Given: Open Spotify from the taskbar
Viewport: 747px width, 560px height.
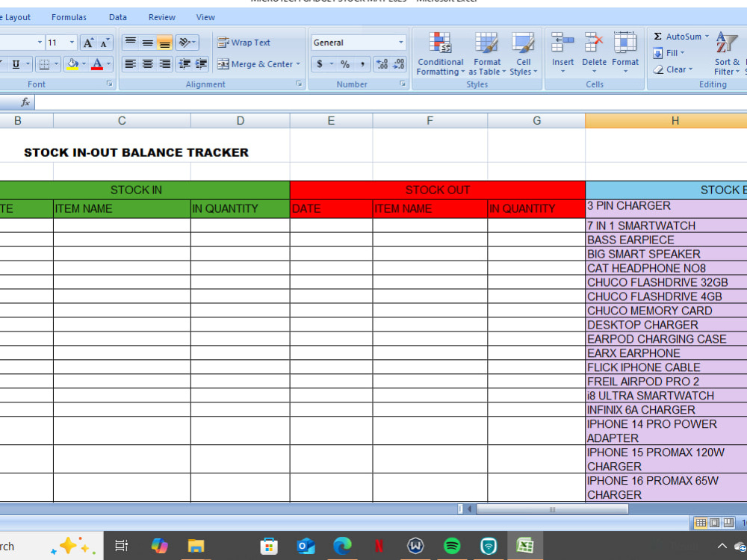Looking at the screenshot, I should tap(452, 546).
